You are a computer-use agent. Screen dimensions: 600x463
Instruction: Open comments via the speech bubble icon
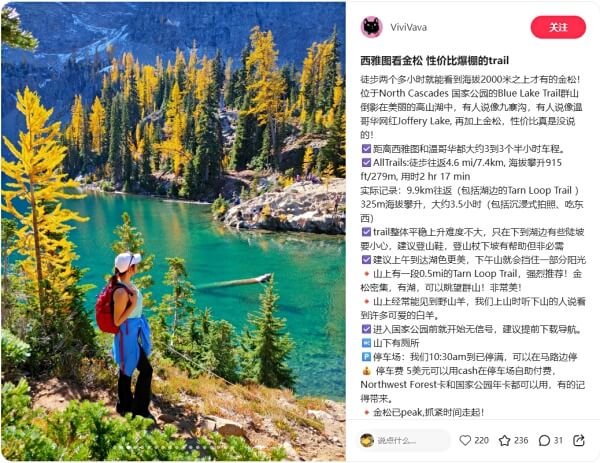point(544,440)
